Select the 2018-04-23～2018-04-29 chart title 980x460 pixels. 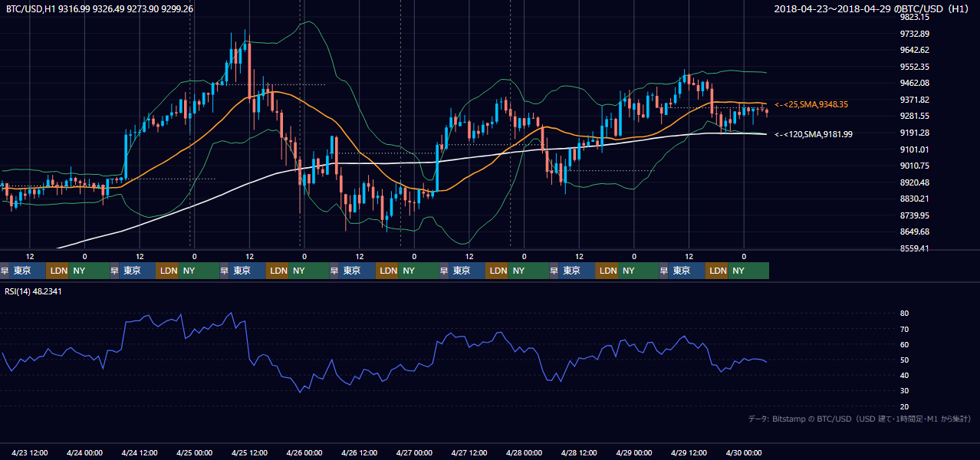pyautogui.click(x=873, y=8)
